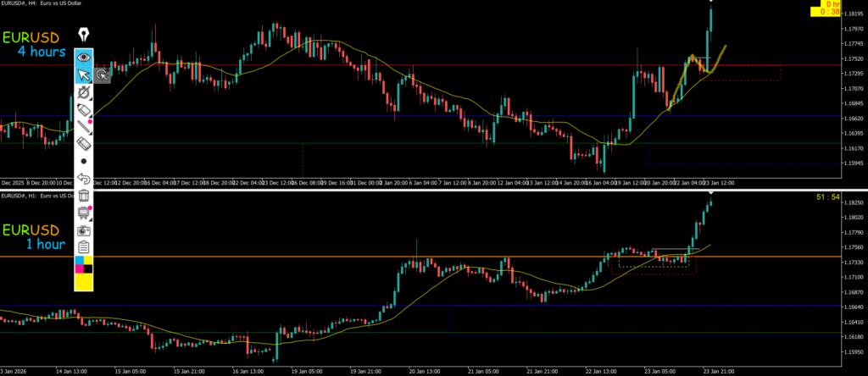Click the monitor icon with pink dot
The width and height of the screenshot is (868, 376).
[83, 213]
